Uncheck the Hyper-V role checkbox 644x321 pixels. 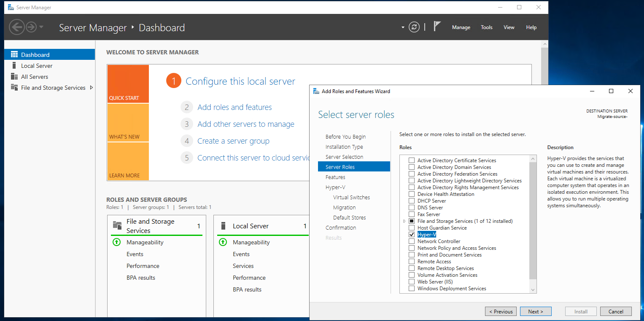[x=412, y=235]
